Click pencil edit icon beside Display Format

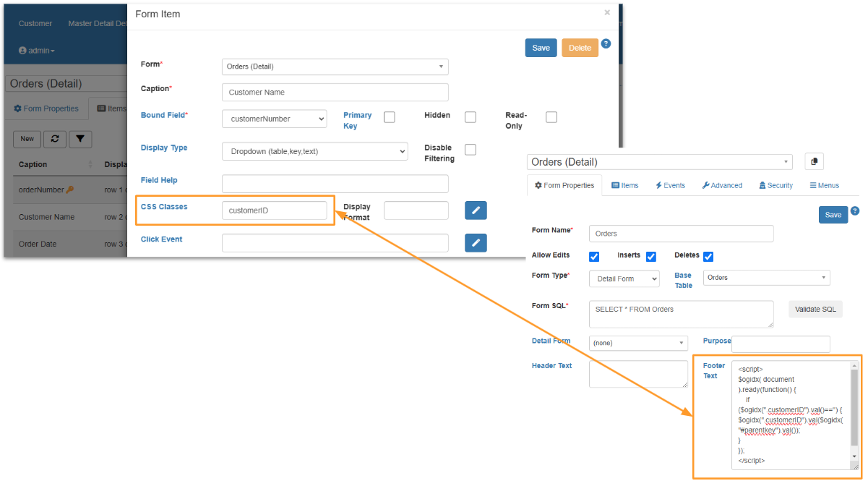[476, 210]
